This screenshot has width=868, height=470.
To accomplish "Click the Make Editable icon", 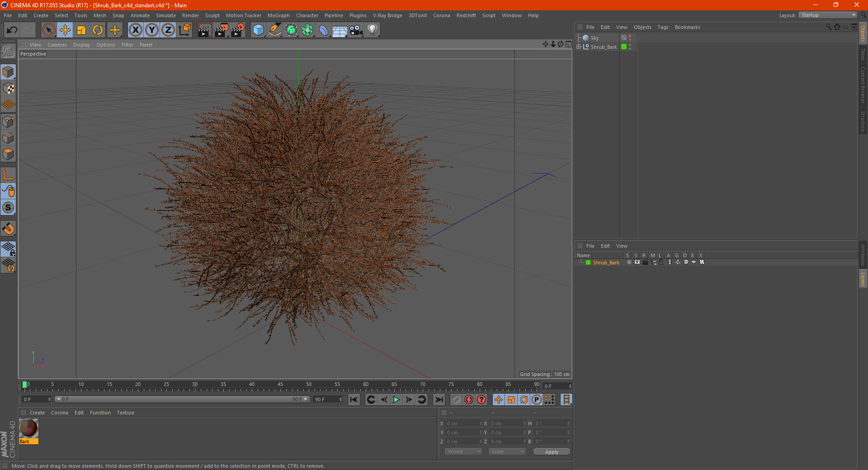I will pyautogui.click(x=8, y=51).
